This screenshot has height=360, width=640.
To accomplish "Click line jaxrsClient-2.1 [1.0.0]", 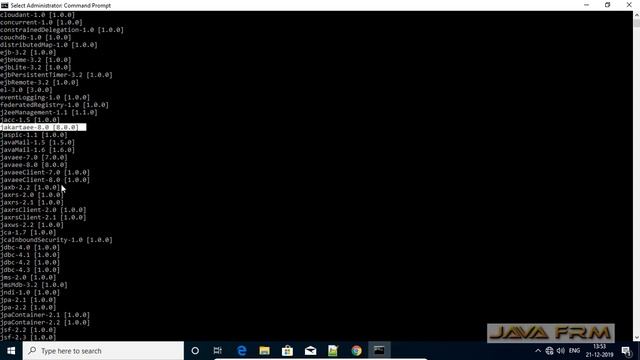I will click(43, 217).
